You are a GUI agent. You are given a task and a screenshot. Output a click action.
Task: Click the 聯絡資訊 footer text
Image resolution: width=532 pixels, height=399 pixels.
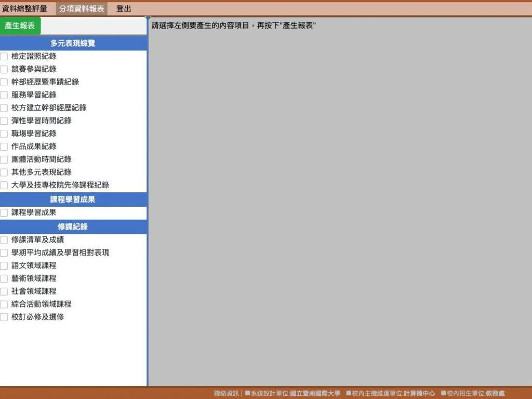coord(227,393)
